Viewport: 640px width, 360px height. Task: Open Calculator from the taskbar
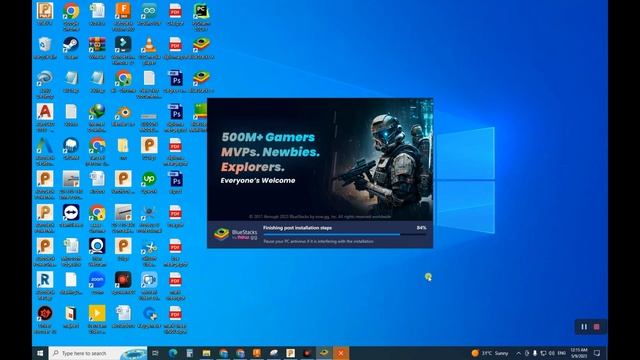(190, 353)
